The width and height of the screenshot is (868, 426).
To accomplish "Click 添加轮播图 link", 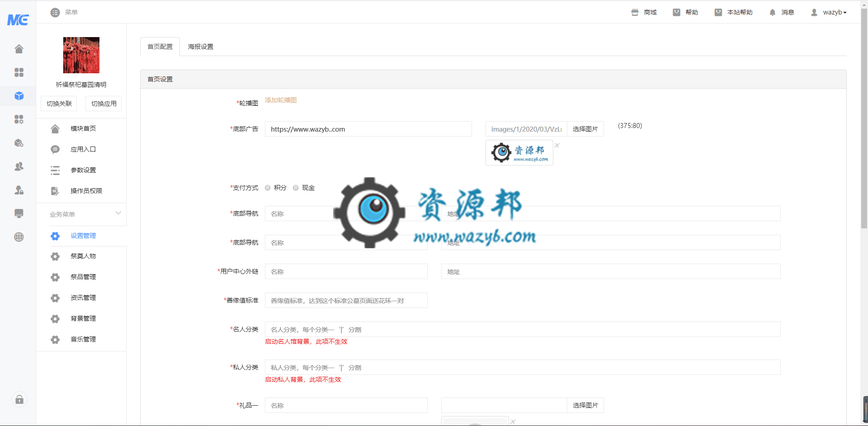I will pyautogui.click(x=281, y=100).
